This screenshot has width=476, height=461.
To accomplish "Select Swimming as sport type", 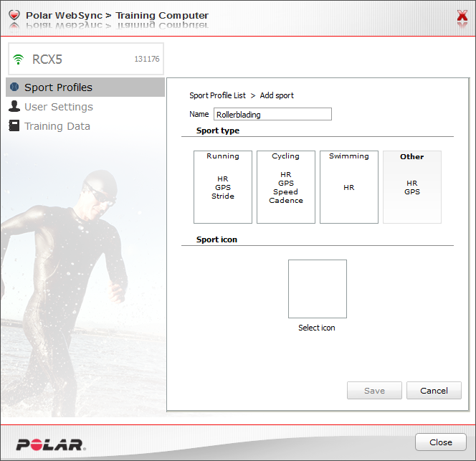I will click(x=349, y=187).
